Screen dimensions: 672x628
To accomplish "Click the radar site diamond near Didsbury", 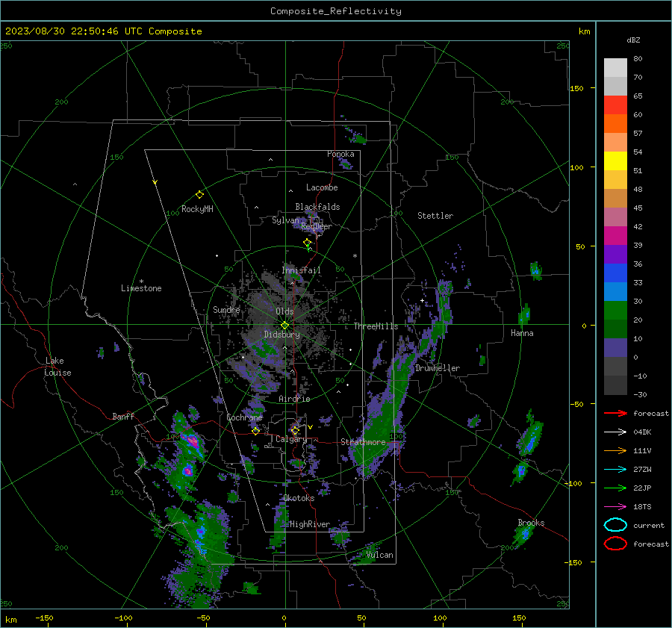I will 284,326.
